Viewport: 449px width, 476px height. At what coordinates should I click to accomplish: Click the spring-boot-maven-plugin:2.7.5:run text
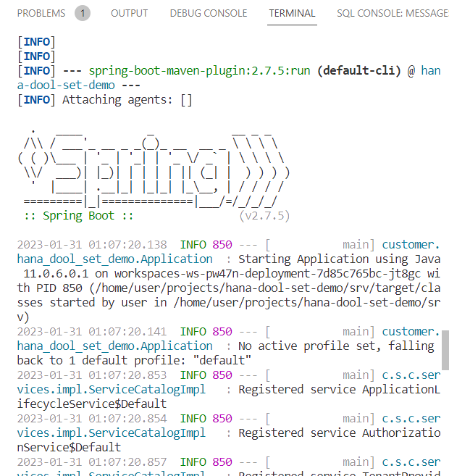tap(199, 71)
